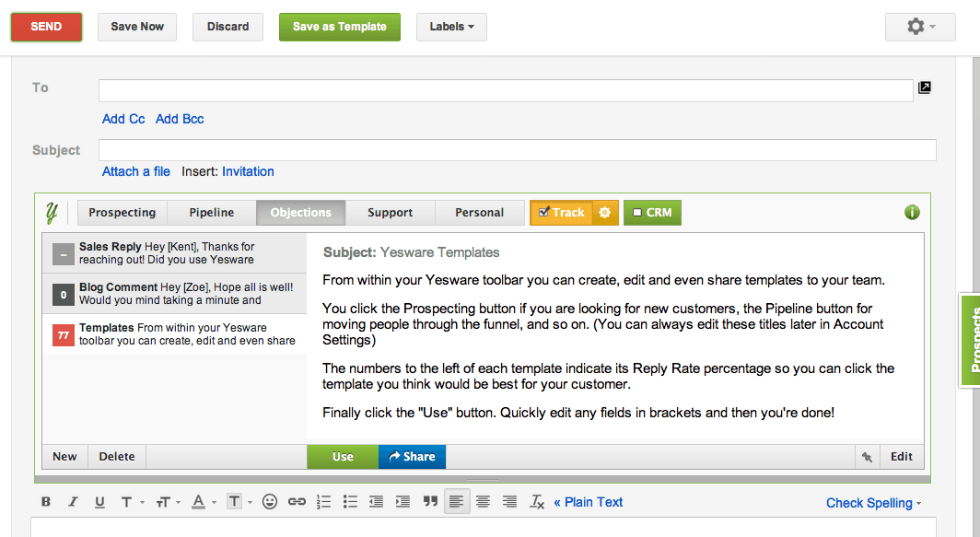
Task: Click the Add Bcc link
Action: tap(180, 119)
